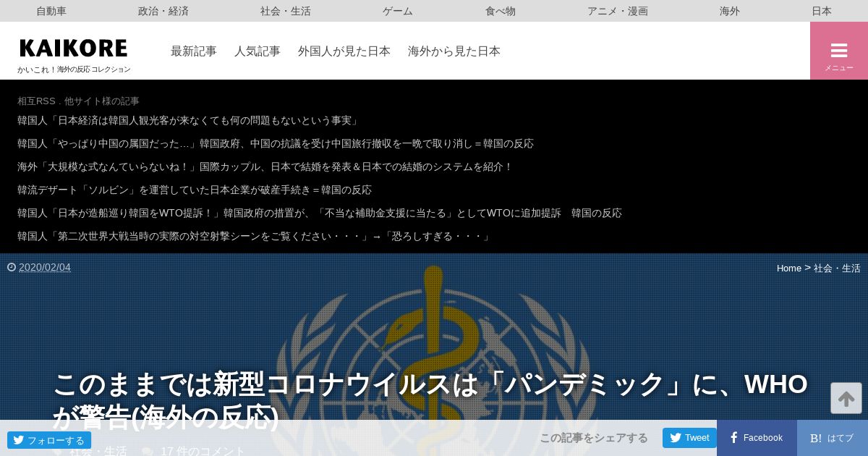
Task: Open the ゲーム category
Action: click(x=398, y=11)
